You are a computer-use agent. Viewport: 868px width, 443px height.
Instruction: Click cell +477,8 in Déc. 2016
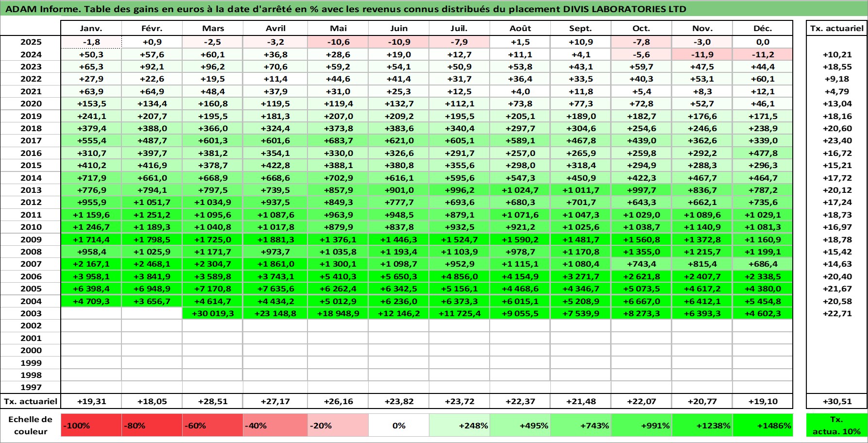(763, 153)
